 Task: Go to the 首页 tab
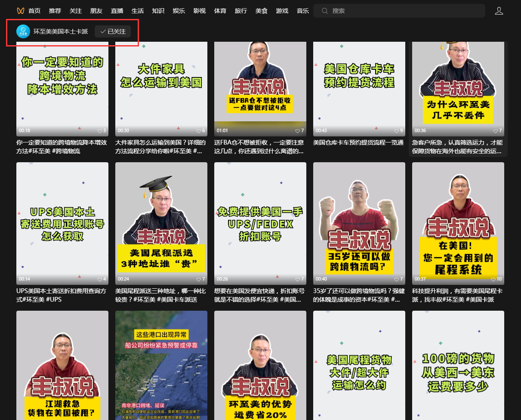coord(34,11)
